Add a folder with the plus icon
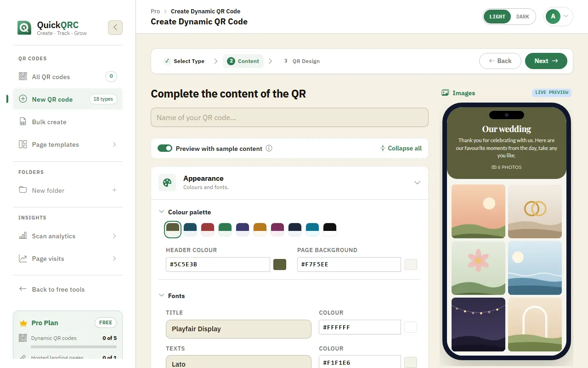This screenshot has height=368, width=588. [x=114, y=190]
